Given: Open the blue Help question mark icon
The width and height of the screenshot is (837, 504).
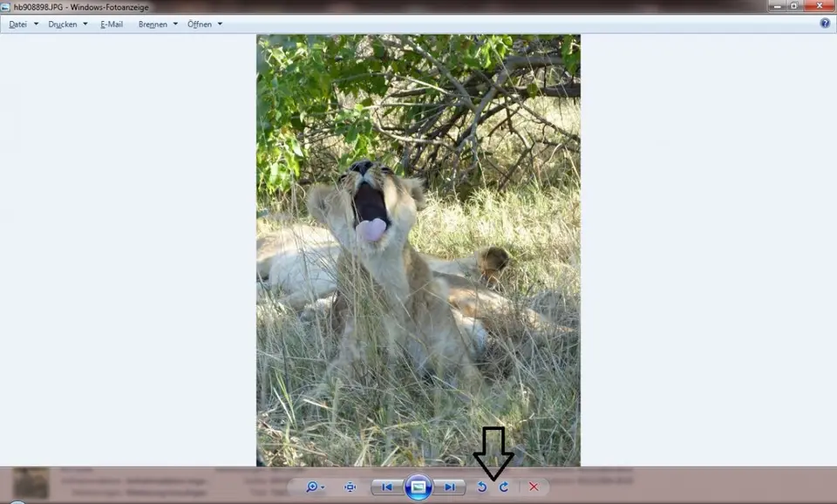Looking at the screenshot, I should tap(826, 24).
